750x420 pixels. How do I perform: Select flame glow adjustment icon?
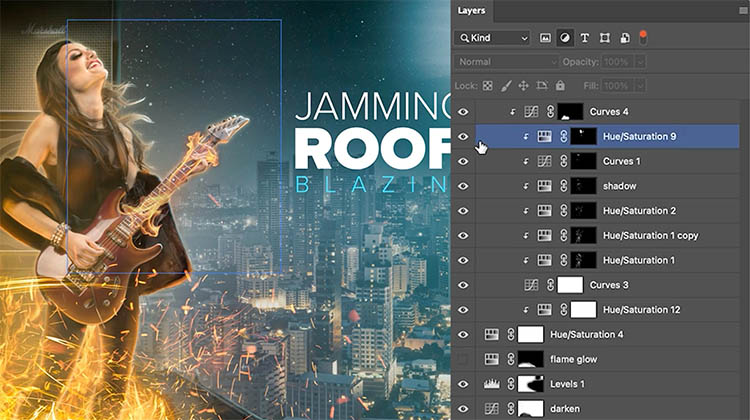click(492, 359)
